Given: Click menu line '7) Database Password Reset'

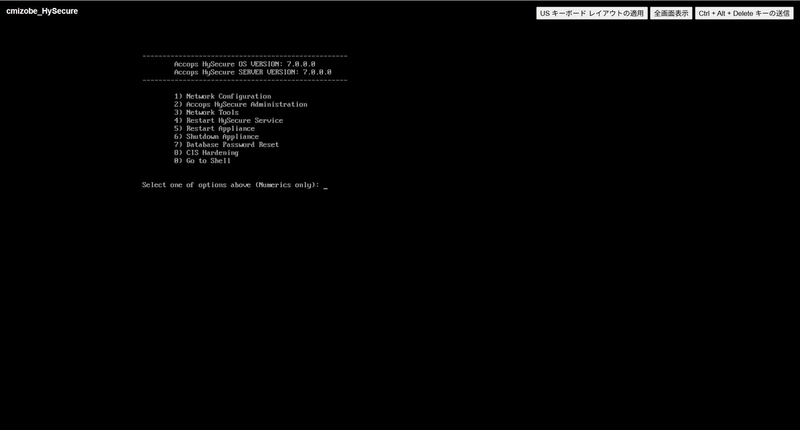Looking at the screenshot, I should 226,145.
